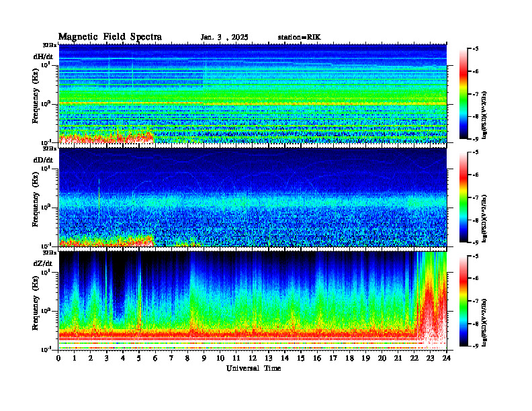Click the "-8" tick on dD/dt color bar
532x411 pixels.
click(x=476, y=220)
